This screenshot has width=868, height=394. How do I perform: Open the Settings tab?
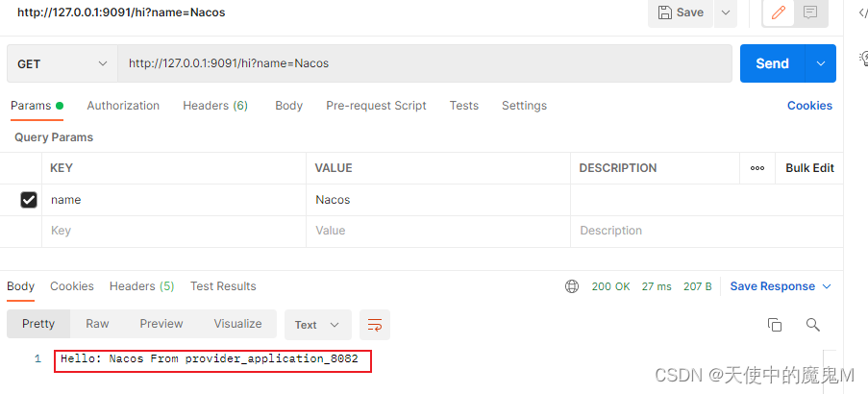point(524,106)
